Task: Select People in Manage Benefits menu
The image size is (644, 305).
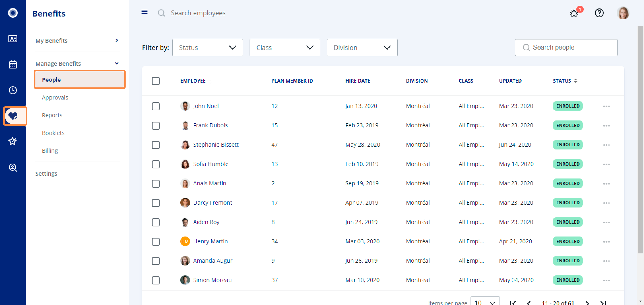Action: pos(79,80)
